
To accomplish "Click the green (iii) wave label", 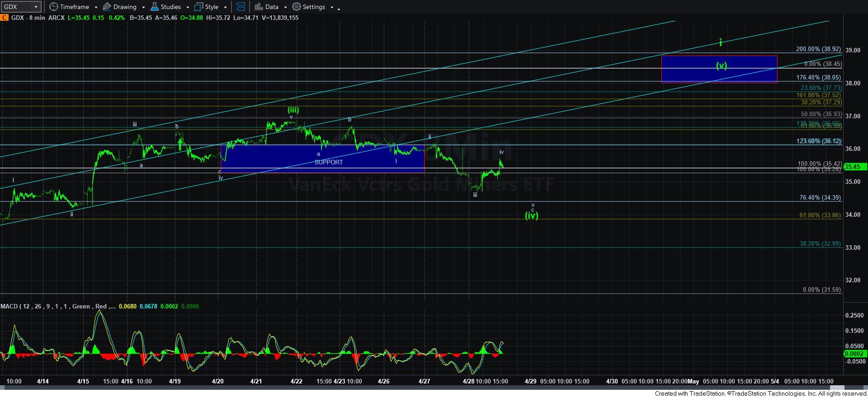I will [x=293, y=110].
